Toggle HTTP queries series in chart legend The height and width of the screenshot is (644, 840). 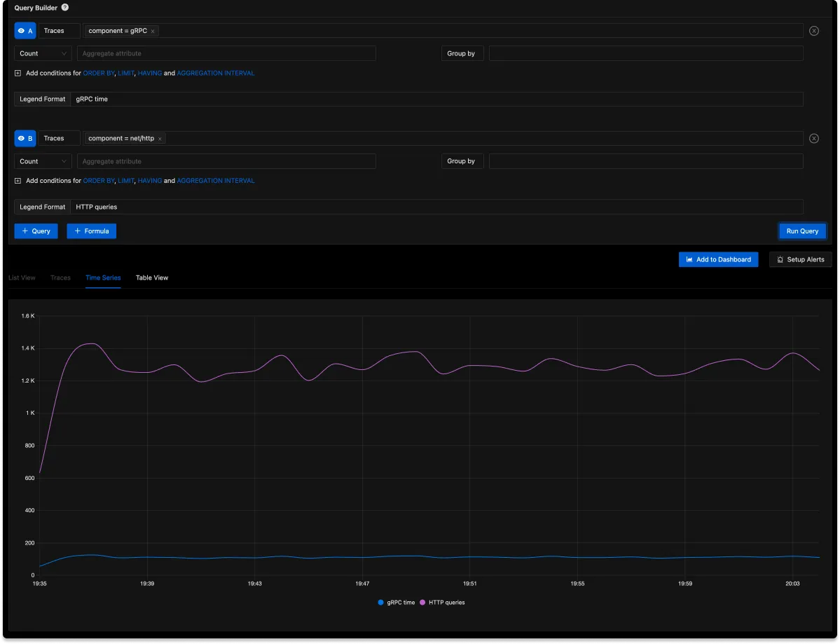tap(443, 602)
